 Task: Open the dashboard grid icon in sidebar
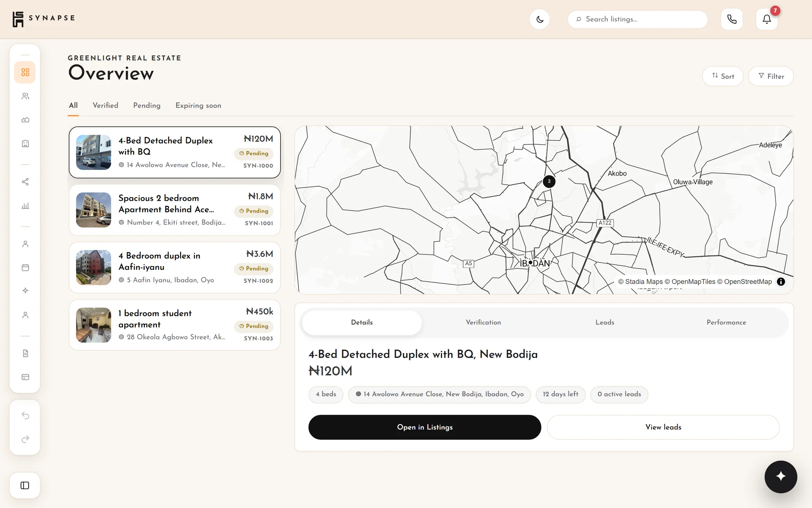pos(25,72)
